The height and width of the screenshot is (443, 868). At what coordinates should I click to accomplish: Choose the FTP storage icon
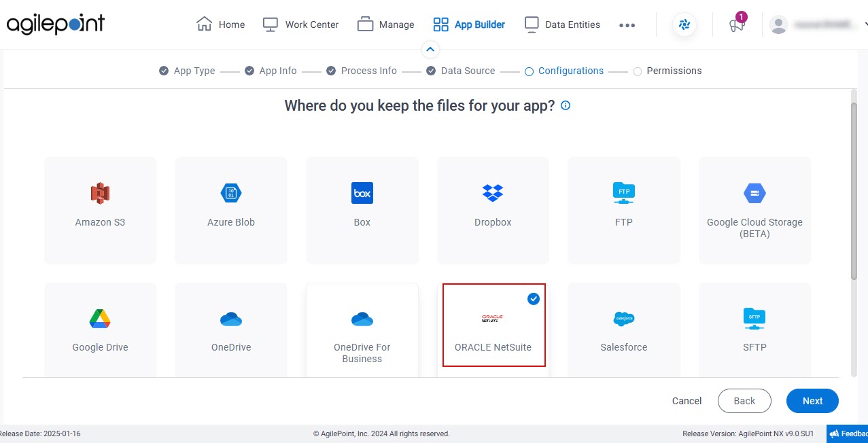(623, 194)
